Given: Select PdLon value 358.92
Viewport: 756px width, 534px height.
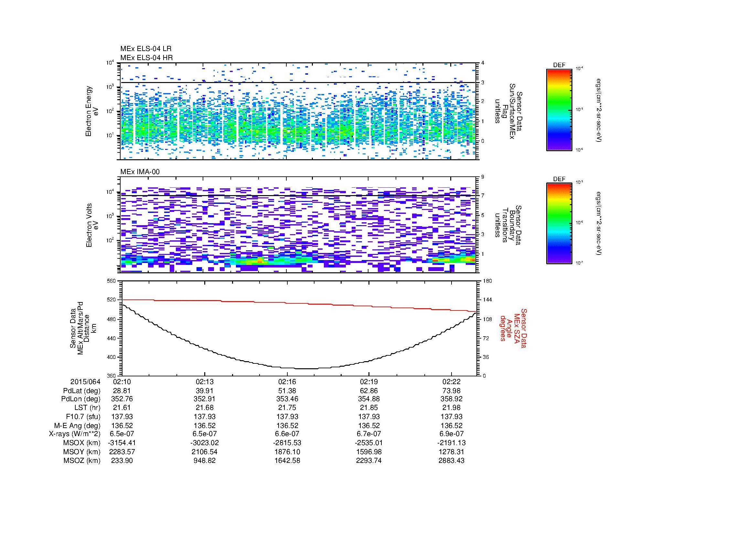Looking at the screenshot, I should coord(451,399).
